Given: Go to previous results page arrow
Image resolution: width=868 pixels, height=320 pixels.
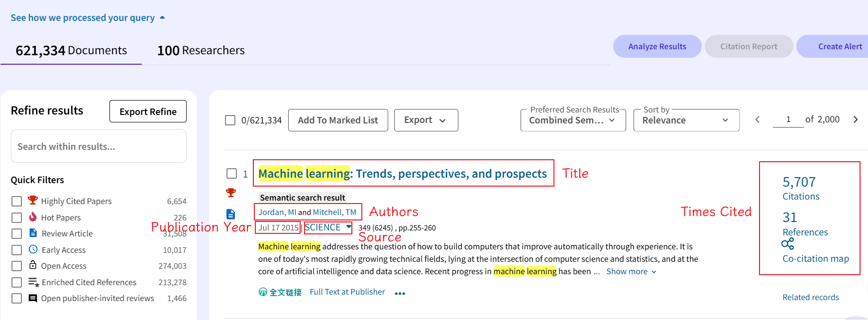Looking at the screenshot, I should point(758,119).
